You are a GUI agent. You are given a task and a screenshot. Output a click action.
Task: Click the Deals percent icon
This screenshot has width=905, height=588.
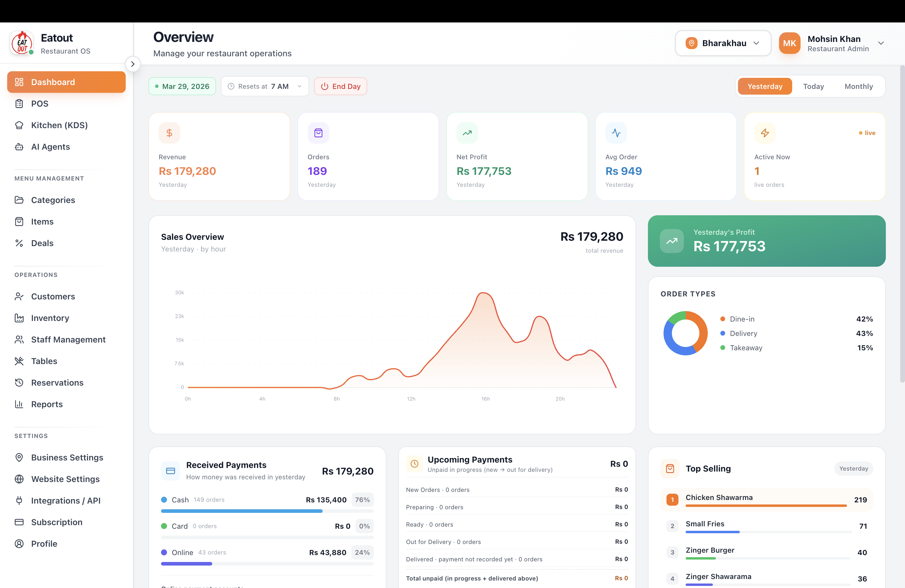click(x=19, y=243)
